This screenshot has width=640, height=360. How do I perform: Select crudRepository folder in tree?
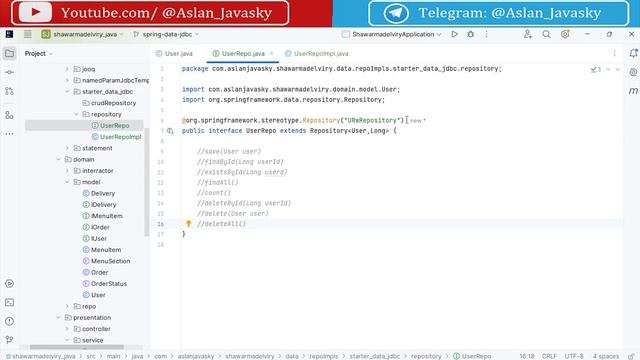(x=109, y=103)
